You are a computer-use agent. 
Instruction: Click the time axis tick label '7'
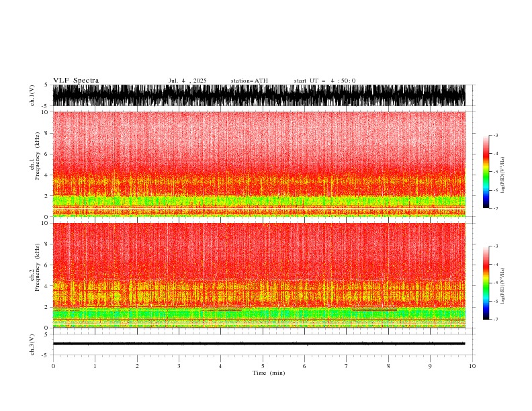tap(347, 366)
